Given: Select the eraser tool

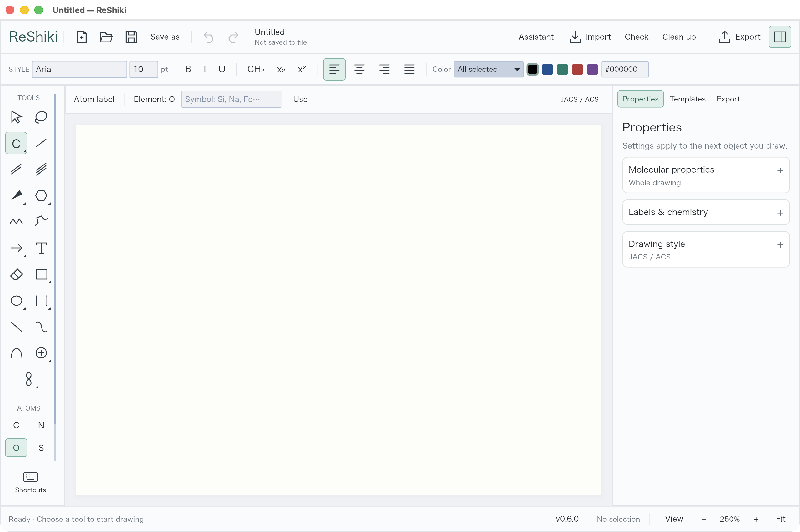Looking at the screenshot, I should coord(16,274).
